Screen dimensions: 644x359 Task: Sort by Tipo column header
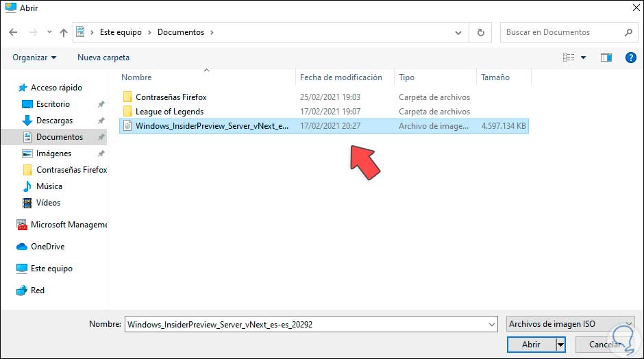click(406, 77)
